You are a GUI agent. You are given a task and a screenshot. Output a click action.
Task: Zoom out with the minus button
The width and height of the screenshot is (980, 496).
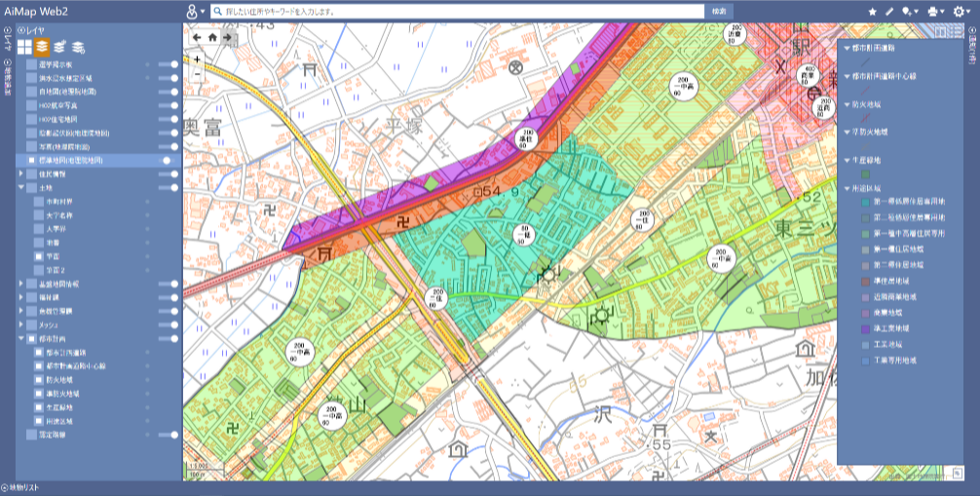(197, 73)
